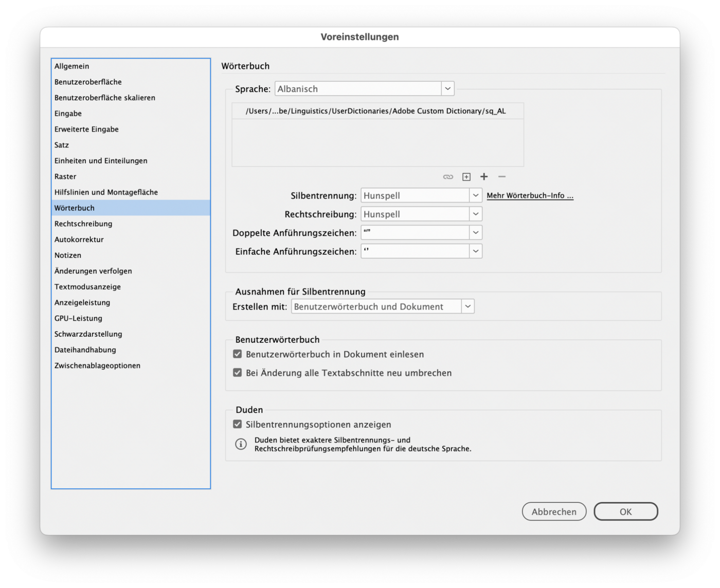Click the relink dictionary chain icon
This screenshot has width=720, height=588.
448,177
